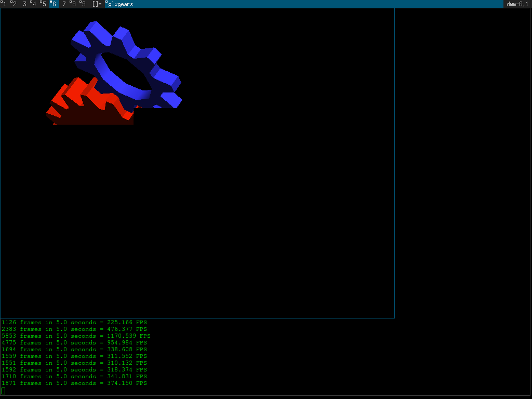
Task: Select workspace tag 3
Action: tap(24, 4)
